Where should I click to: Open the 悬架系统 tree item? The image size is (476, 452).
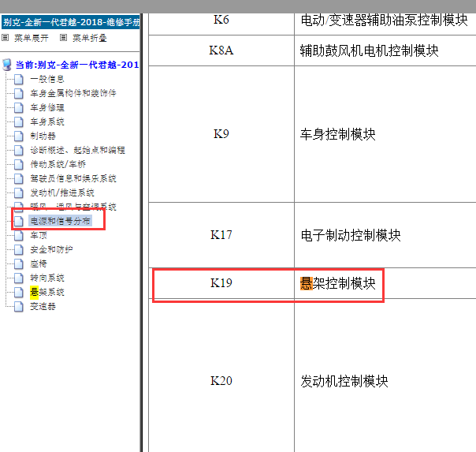47,292
